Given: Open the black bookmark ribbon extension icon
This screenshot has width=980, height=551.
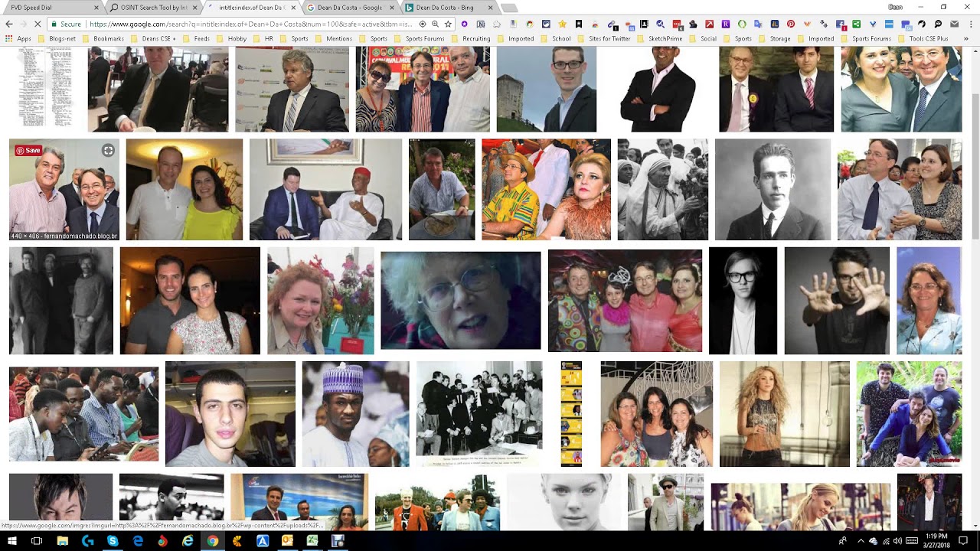Looking at the screenshot, I should pyautogui.click(x=579, y=24).
